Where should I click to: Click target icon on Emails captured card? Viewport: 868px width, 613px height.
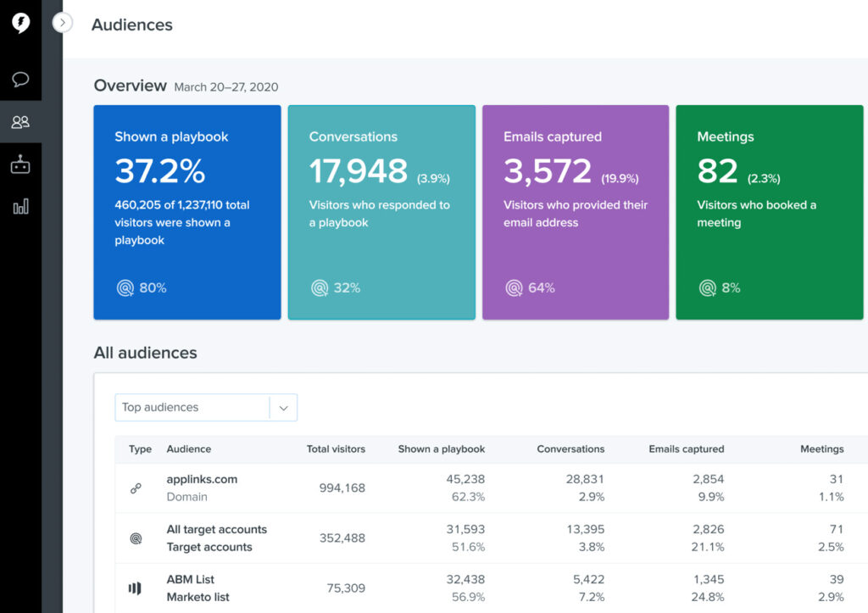pos(514,288)
